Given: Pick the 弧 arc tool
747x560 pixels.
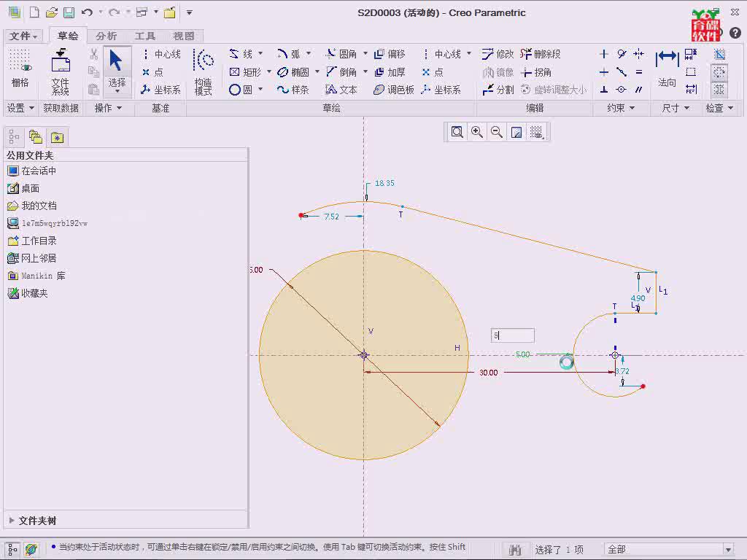Looking at the screenshot, I should 289,54.
